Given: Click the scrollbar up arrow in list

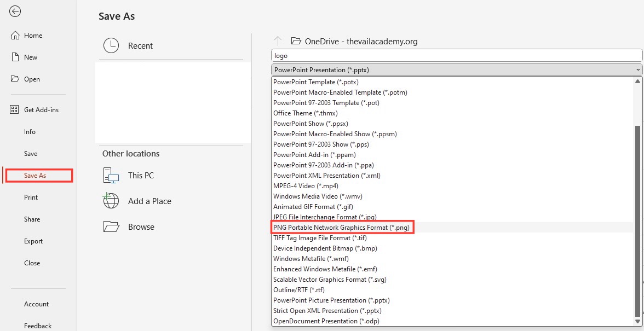Looking at the screenshot, I should pyautogui.click(x=638, y=81).
